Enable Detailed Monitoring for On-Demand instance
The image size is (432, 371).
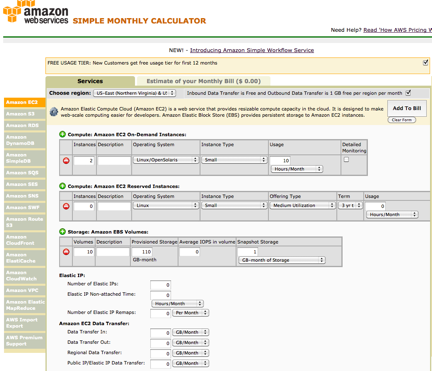pyautogui.click(x=346, y=160)
